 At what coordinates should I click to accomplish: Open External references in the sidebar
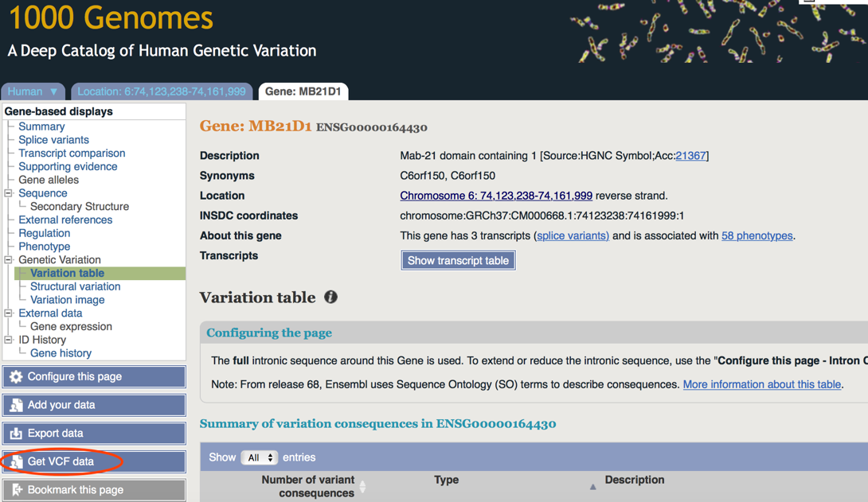click(65, 220)
